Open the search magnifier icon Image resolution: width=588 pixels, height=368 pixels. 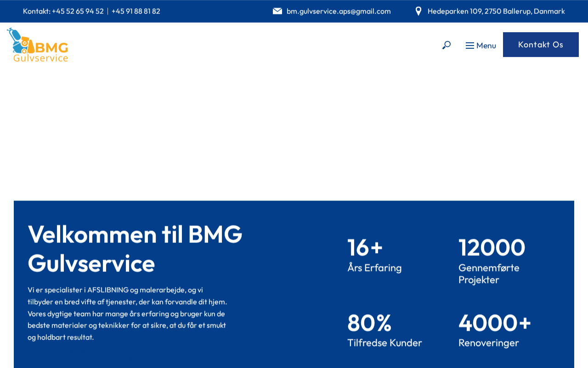[x=446, y=45]
